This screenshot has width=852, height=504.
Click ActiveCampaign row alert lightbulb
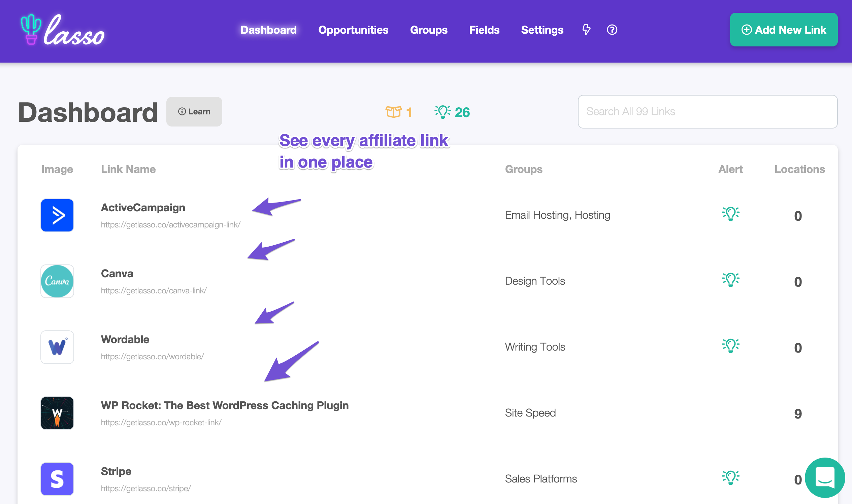click(730, 214)
